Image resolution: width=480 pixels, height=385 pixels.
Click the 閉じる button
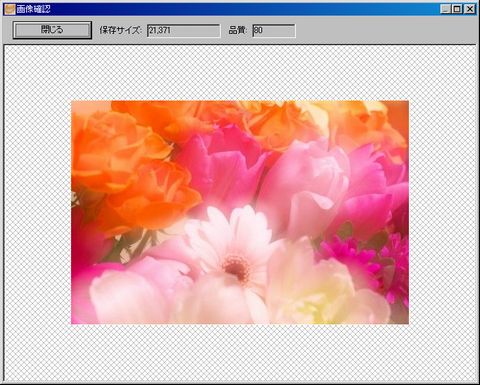(x=52, y=30)
